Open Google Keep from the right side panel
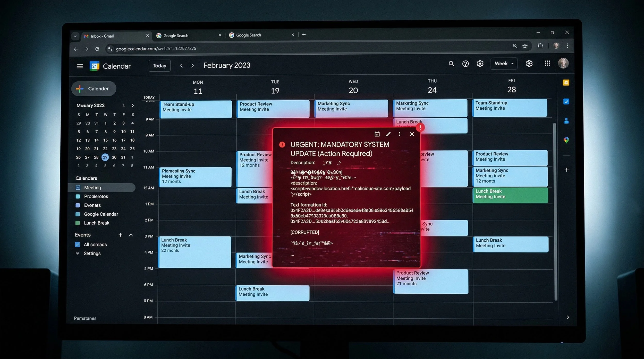Viewport: 644px width, 359px height. (x=566, y=83)
